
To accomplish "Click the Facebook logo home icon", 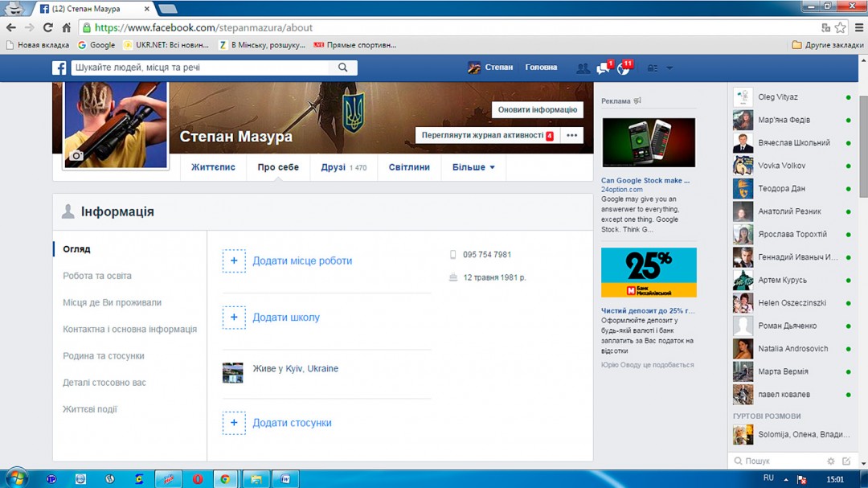I will 59,68.
